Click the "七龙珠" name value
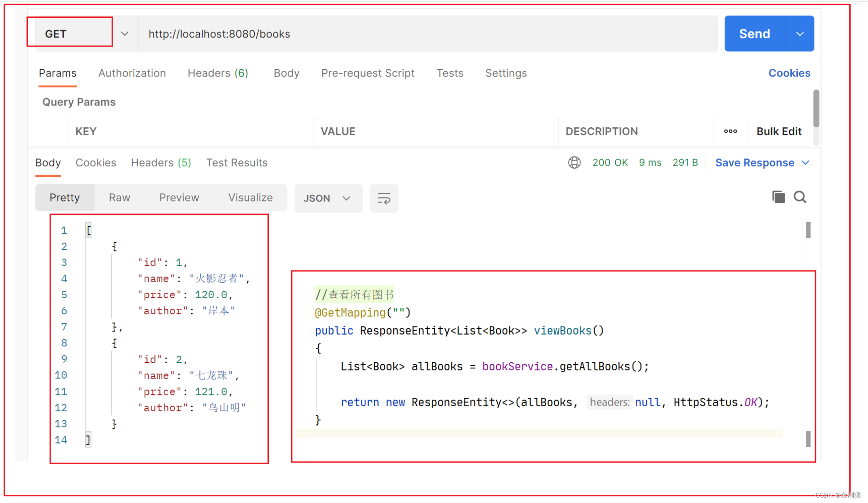Image resolution: width=868 pixels, height=503 pixels. pos(212,375)
